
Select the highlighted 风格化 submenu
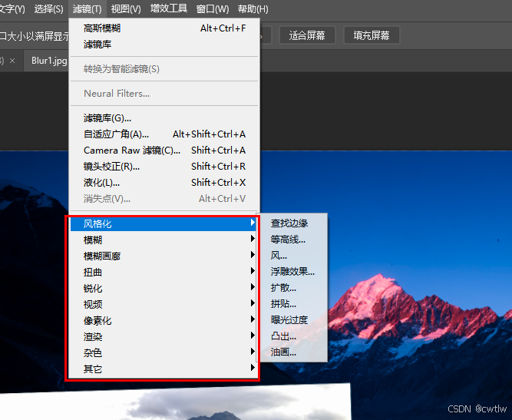pos(164,223)
